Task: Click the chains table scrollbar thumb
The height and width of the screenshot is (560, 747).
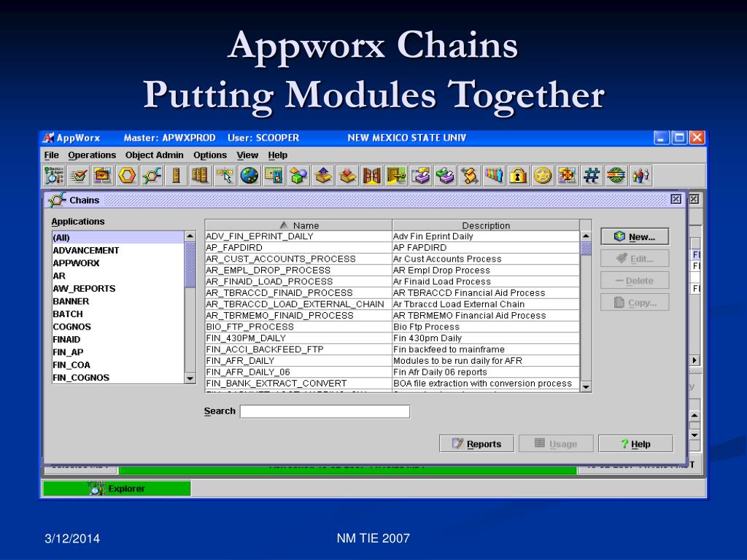Action: coord(586,248)
